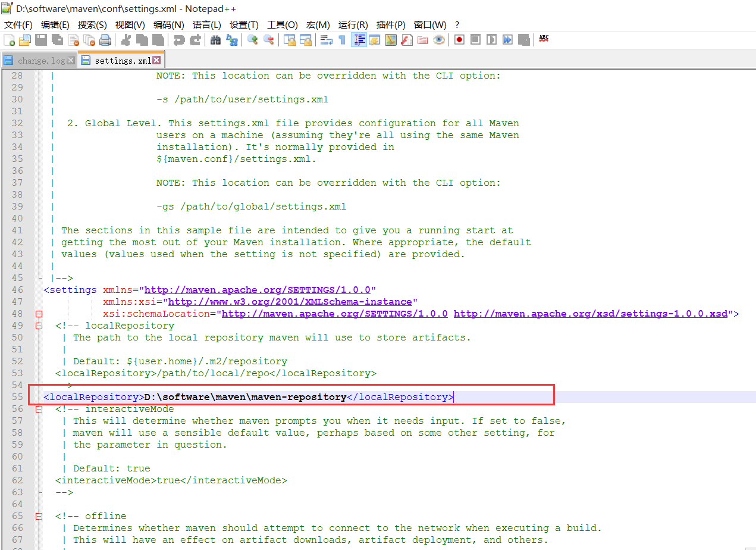756x550 pixels.
Task: Start macro recording with red dot icon
Action: [x=459, y=40]
